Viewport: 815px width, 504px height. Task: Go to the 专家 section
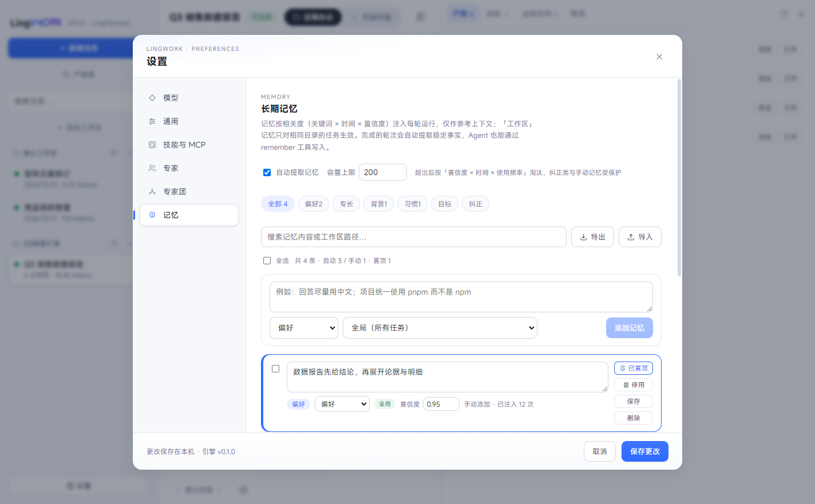(x=189, y=168)
